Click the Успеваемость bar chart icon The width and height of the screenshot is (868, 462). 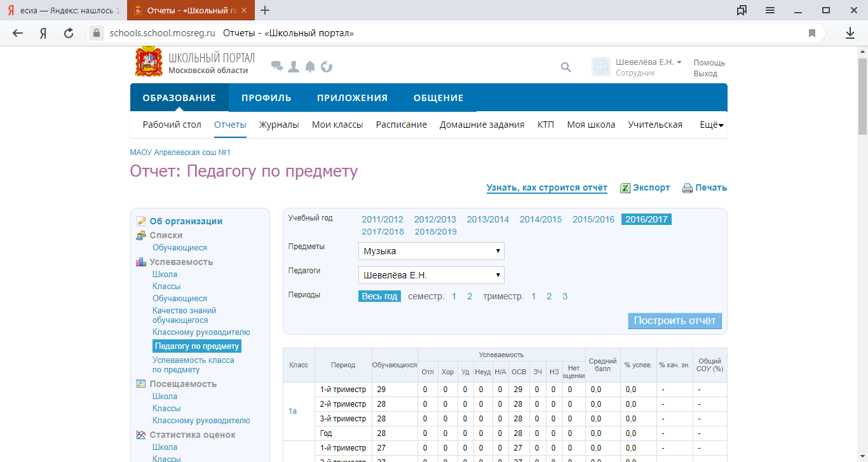[x=141, y=262]
